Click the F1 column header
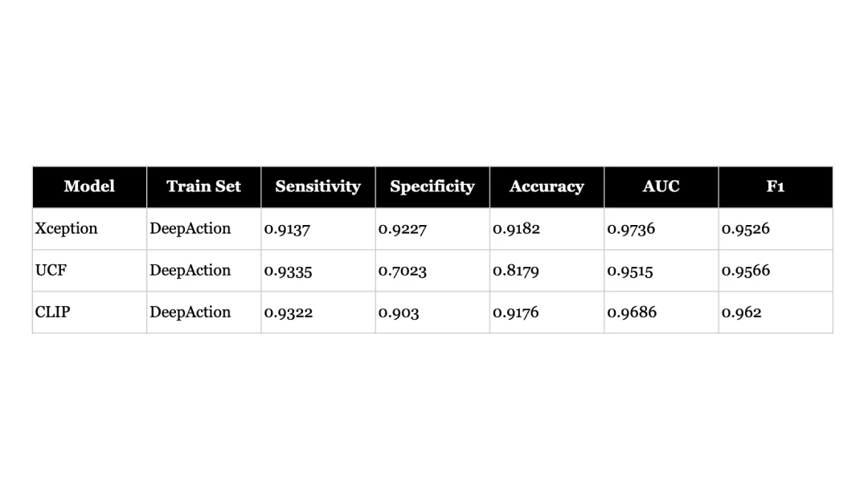Screen dimensions: 868x503 click(775, 186)
